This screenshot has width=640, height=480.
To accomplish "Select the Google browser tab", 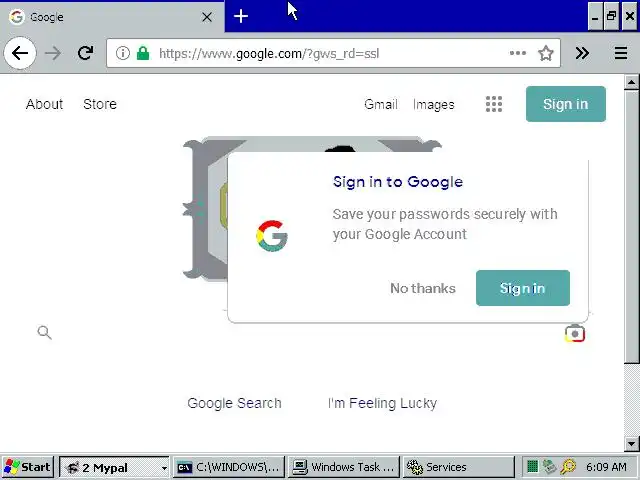I will (112, 17).
